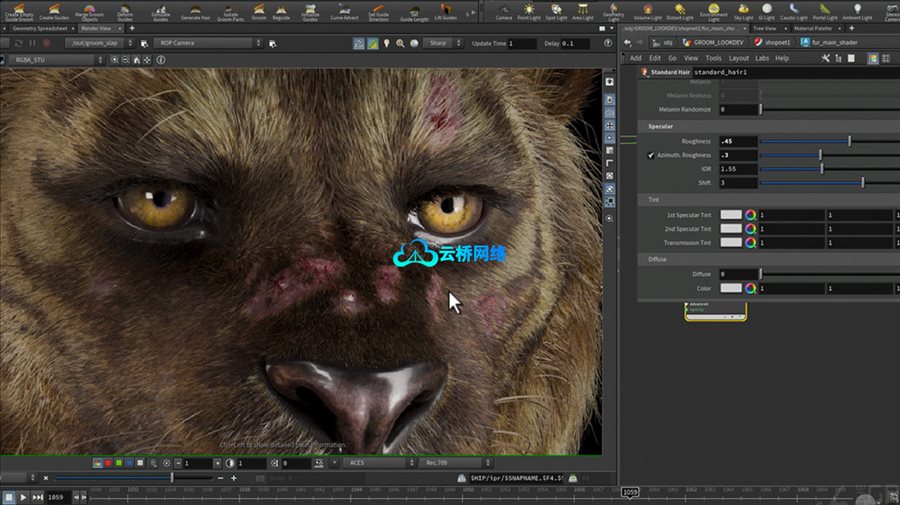Add an Environment Light from the shelf
The height and width of the screenshot is (505, 900).
712,12
